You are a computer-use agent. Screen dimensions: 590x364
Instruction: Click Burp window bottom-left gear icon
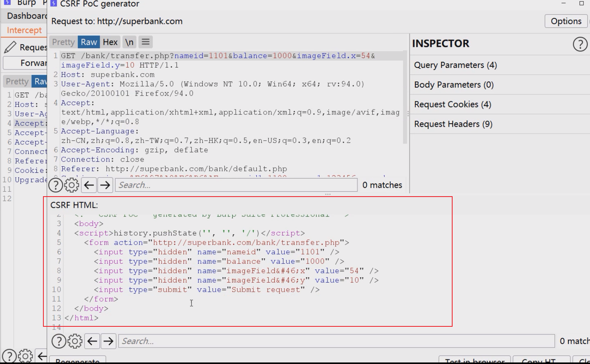pyautogui.click(x=25, y=356)
